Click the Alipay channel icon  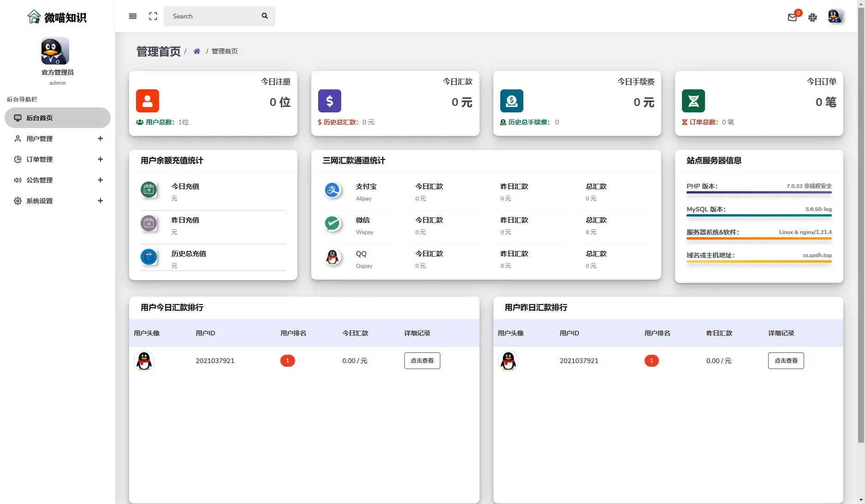coord(332,190)
